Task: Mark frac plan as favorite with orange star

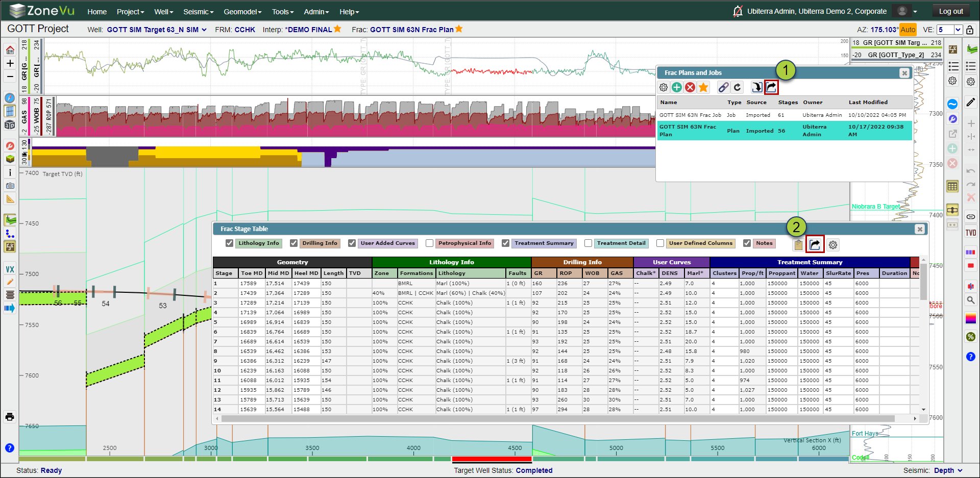Action: 703,87
